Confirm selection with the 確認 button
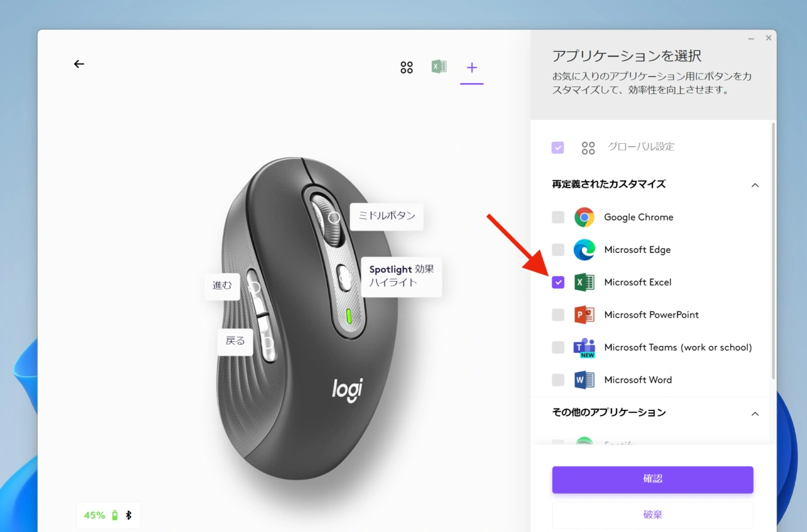Viewport: 807px width, 532px height. (653, 480)
